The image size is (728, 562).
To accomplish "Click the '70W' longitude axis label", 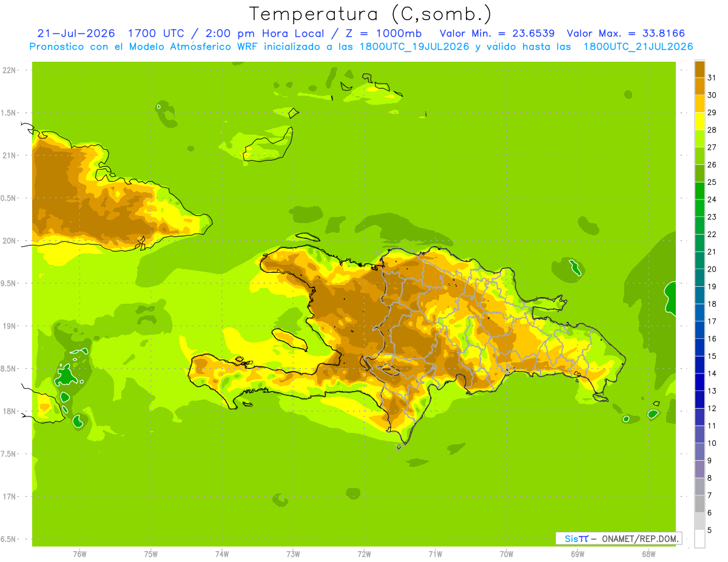I will 507,554.
